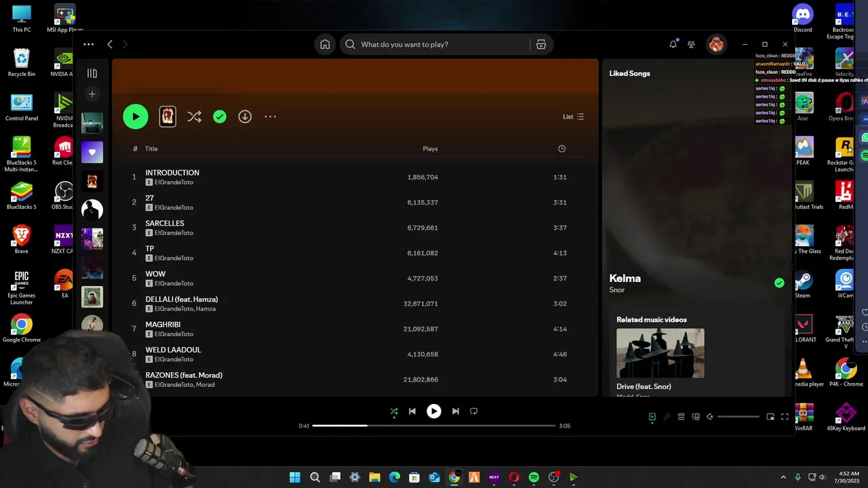Viewport: 868px width, 488px height.
Task: Open Opera from the taskbar
Action: pyautogui.click(x=514, y=477)
